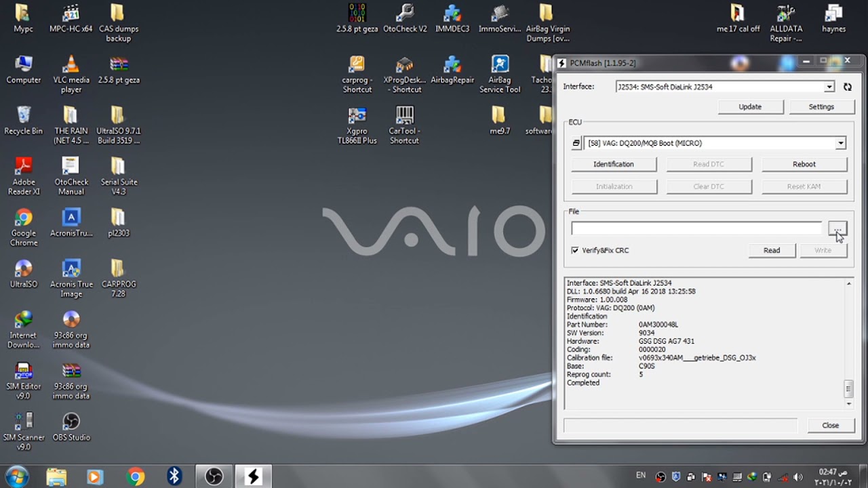Open CARPROG 7.28 folder

pos(119,278)
